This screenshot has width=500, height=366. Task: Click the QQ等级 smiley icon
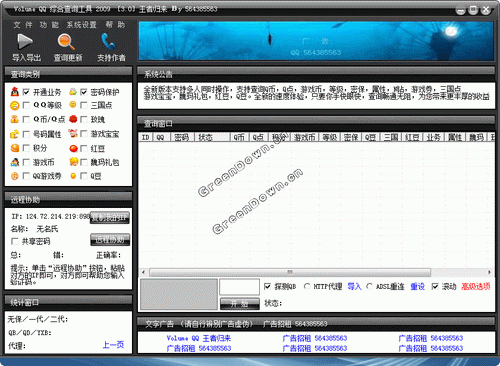tap(15, 106)
